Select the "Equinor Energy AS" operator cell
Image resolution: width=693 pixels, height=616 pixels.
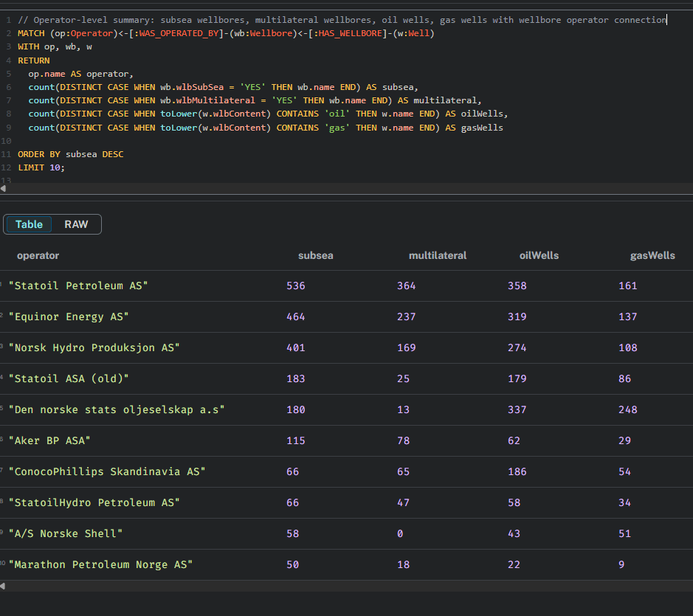coord(69,316)
